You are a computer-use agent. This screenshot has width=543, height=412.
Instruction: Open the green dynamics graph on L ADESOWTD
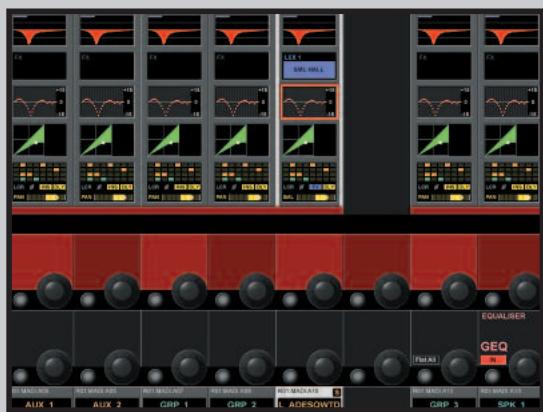309,140
